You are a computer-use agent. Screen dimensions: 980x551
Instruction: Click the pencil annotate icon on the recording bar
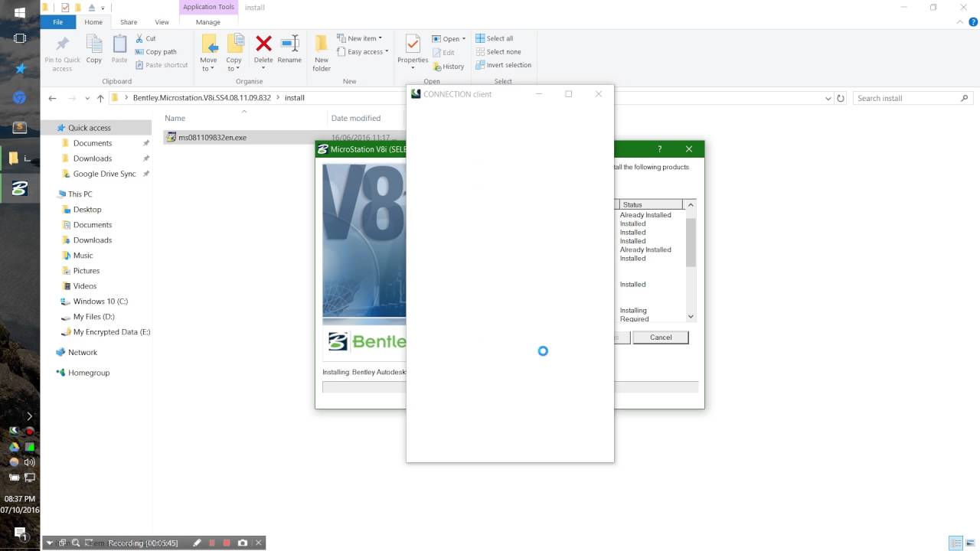click(x=197, y=543)
